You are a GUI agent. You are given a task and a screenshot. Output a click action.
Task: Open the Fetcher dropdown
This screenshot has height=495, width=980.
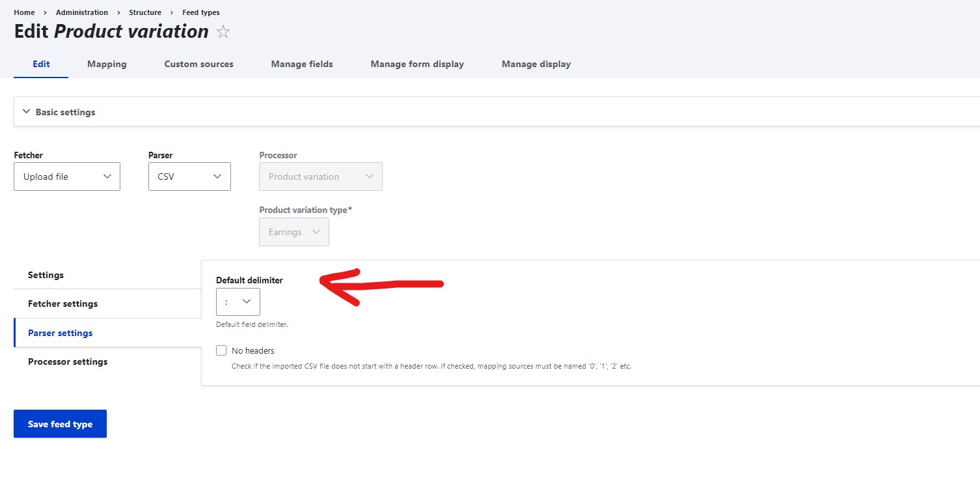(x=66, y=177)
